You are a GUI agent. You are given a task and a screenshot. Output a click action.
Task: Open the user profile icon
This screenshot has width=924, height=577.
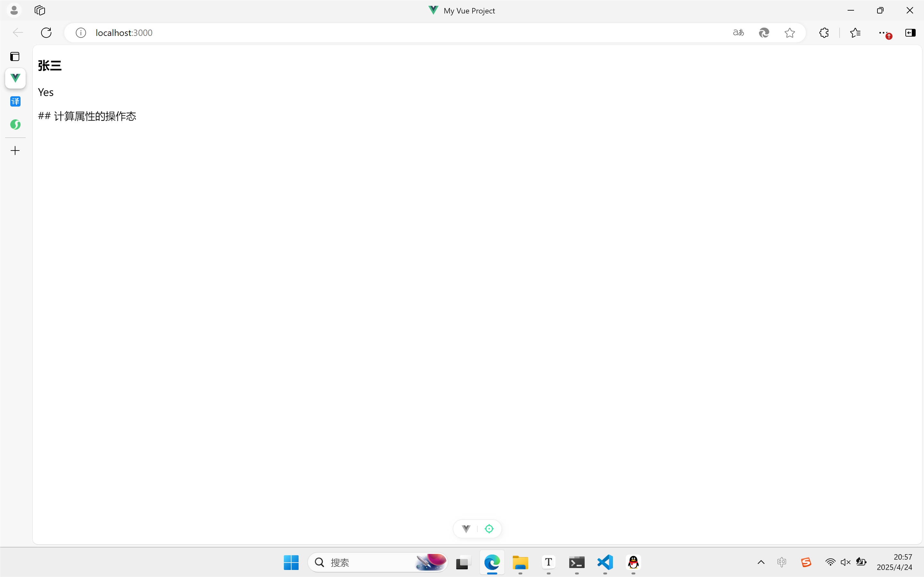(14, 10)
